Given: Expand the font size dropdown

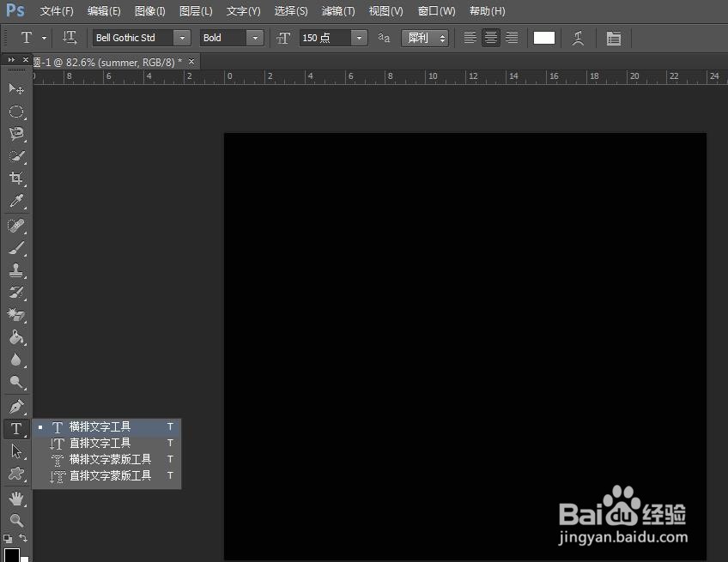Looking at the screenshot, I should [359, 38].
